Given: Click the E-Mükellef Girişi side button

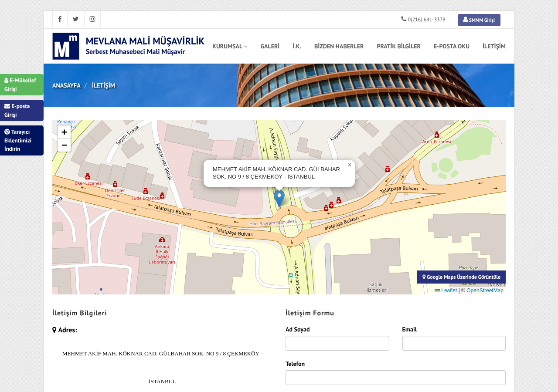Looking at the screenshot, I should 22,84.
